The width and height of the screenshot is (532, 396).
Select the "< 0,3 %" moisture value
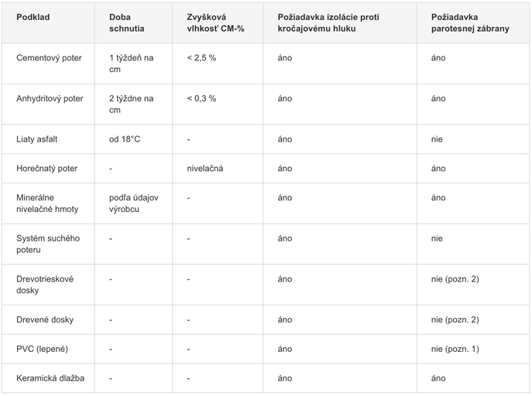(201, 99)
